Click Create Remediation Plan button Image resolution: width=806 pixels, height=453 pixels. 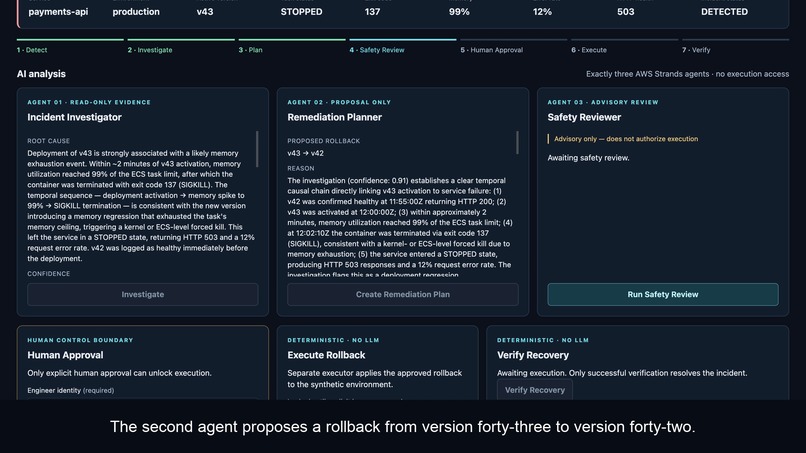pyautogui.click(x=402, y=295)
